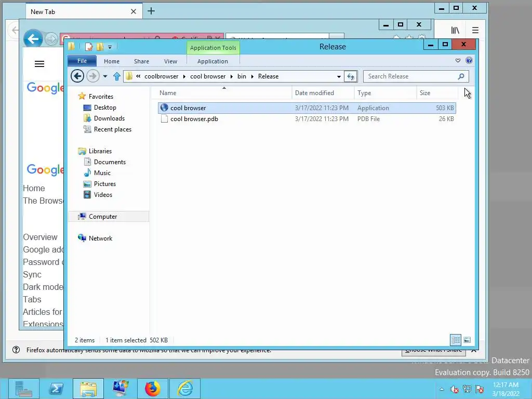Switch to the Home ribbon tab

tap(112, 61)
